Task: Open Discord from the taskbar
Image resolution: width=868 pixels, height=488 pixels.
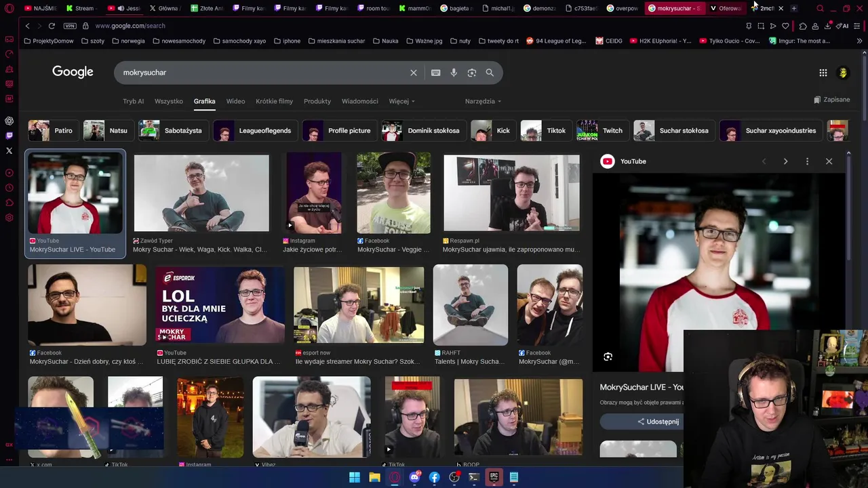Action: 414,477
